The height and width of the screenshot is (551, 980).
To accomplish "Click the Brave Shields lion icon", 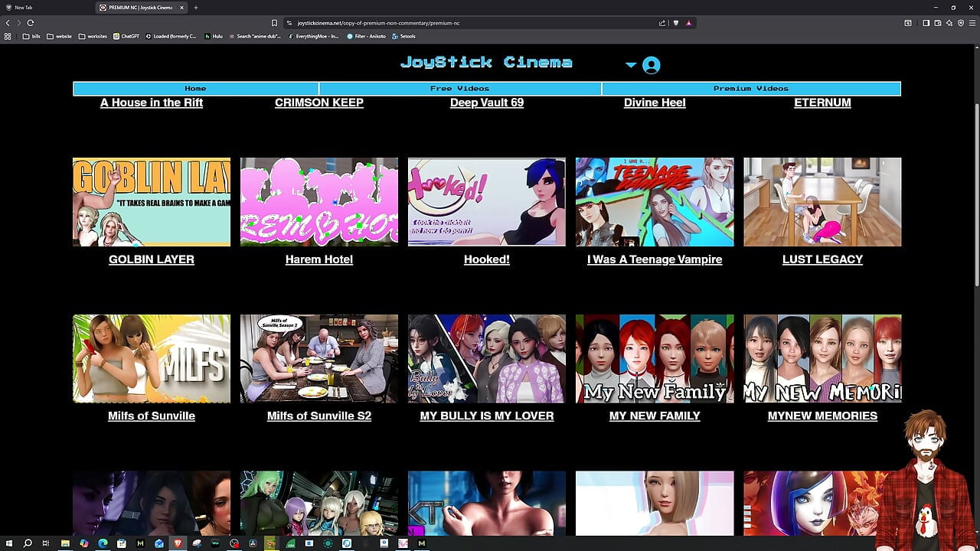I will [x=675, y=23].
